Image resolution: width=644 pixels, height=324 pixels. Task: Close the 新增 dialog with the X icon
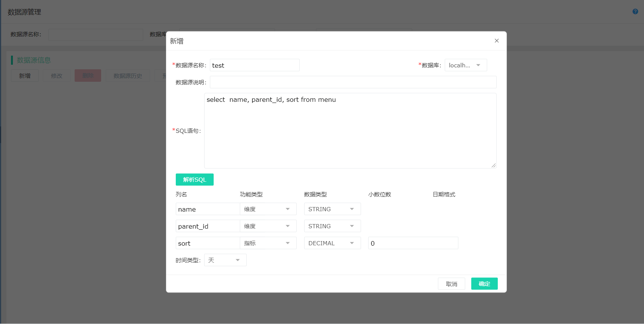(497, 41)
